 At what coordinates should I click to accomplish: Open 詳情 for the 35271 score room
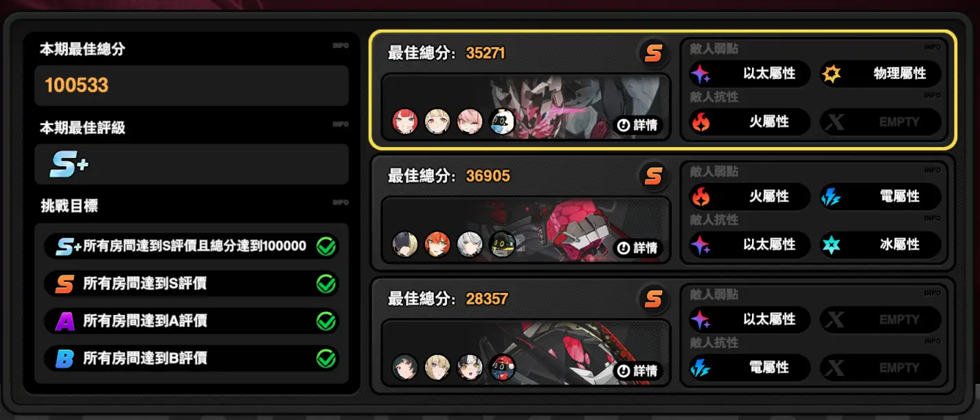click(x=638, y=126)
